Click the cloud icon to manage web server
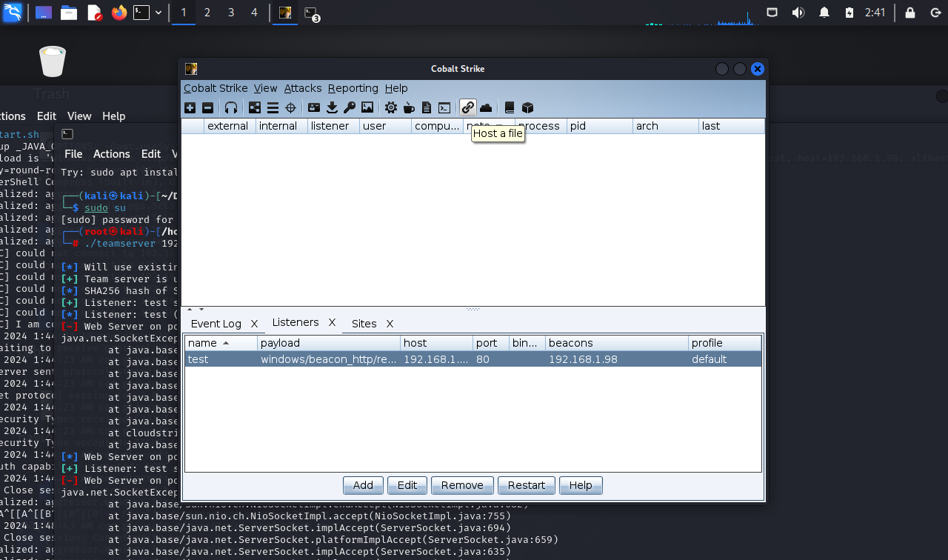Viewport: 948px width, 560px height. click(486, 108)
